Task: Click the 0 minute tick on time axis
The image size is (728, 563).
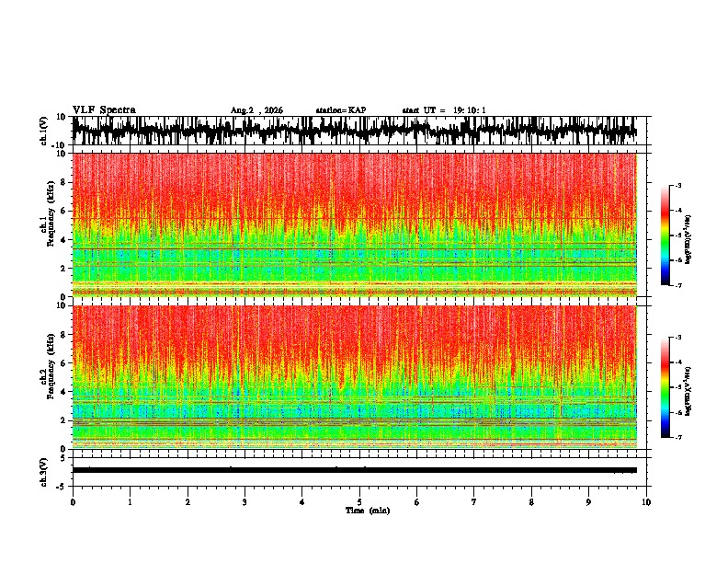Action: click(x=73, y=502)
